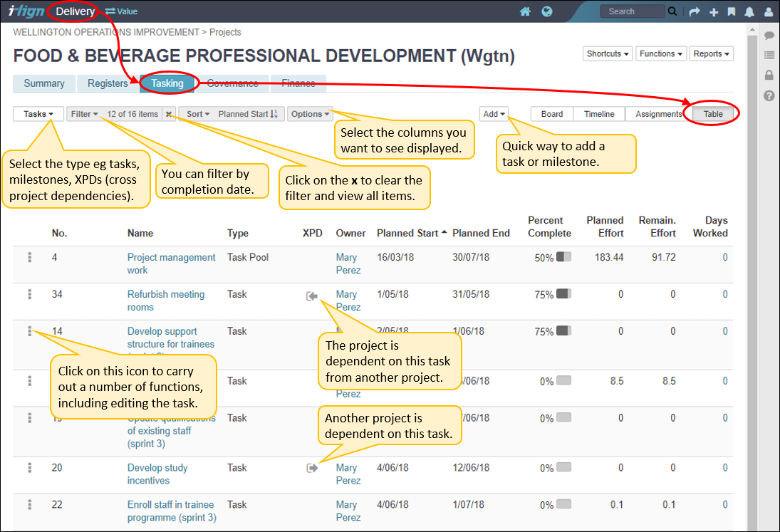Click progress bar for Project management work
The image size is (780, 532).
(563, 256)
